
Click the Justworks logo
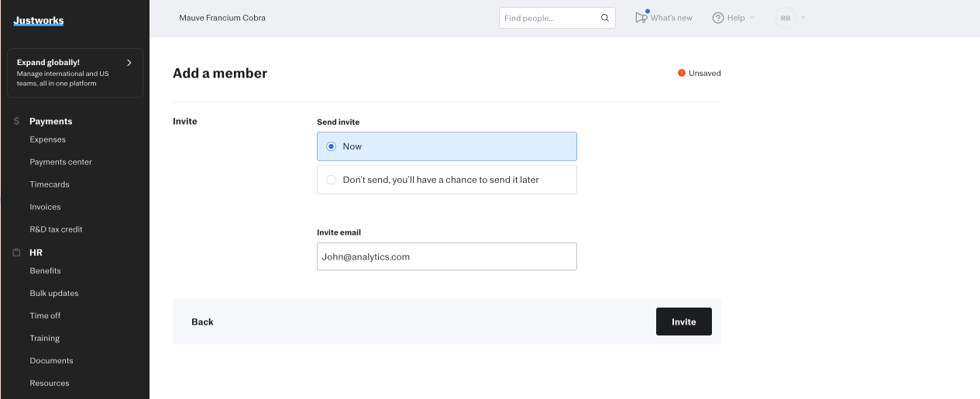click(x=39, y=21)
